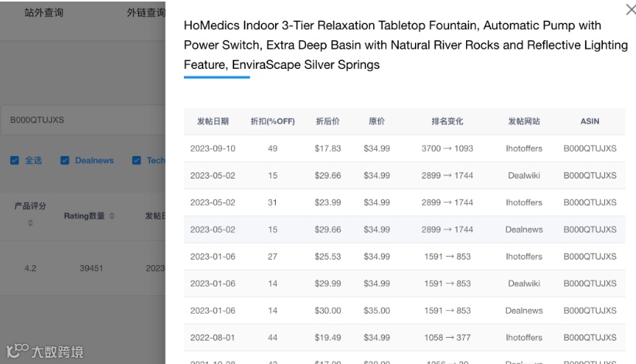
Task: Click the $17.83 discounted price
Action: [328, 148]
